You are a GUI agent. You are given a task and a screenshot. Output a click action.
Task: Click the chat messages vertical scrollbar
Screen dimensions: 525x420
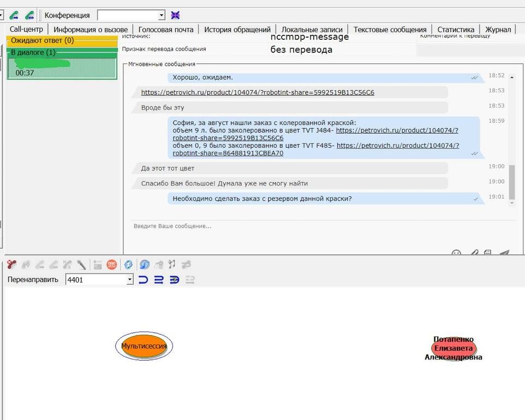point(511,180)
